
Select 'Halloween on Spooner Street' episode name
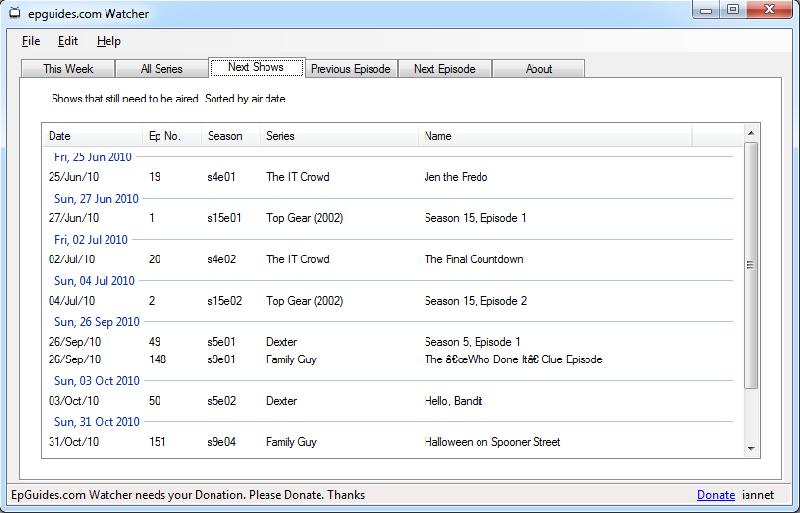click(492, 442)
